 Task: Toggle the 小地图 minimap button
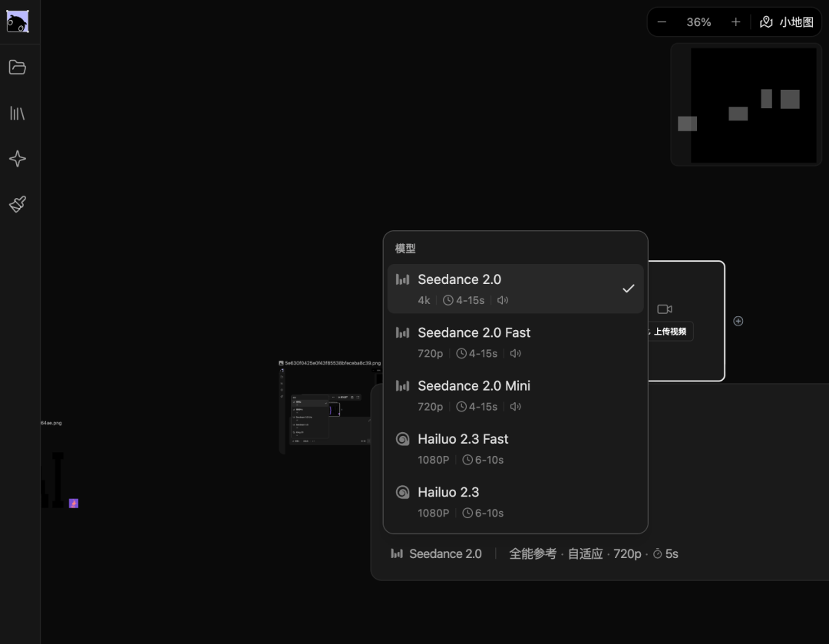787,22
